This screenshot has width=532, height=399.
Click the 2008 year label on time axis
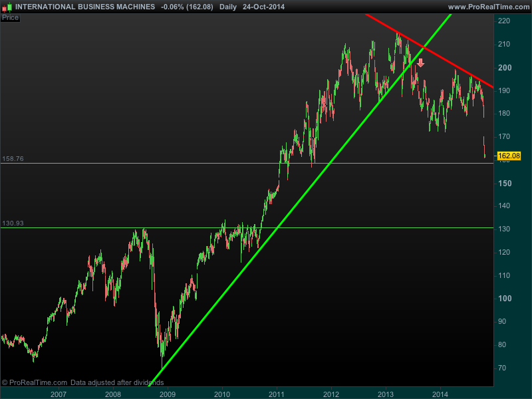(x=113, y=394)
